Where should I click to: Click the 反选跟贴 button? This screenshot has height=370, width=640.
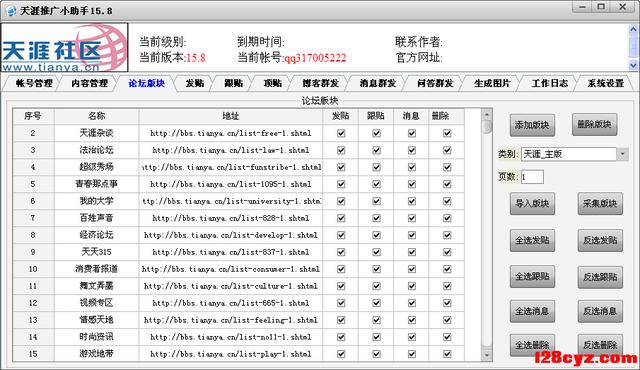pyautogui.click(x=600, y=277)
